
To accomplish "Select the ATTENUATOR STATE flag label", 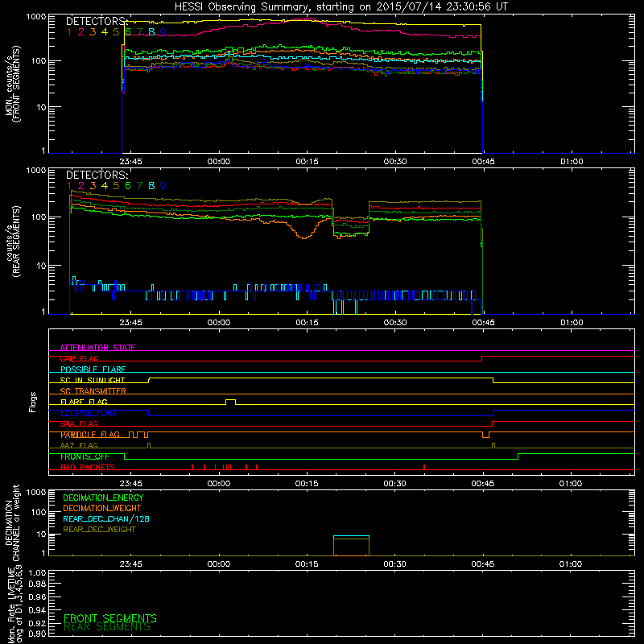I will tap(97, 348).
